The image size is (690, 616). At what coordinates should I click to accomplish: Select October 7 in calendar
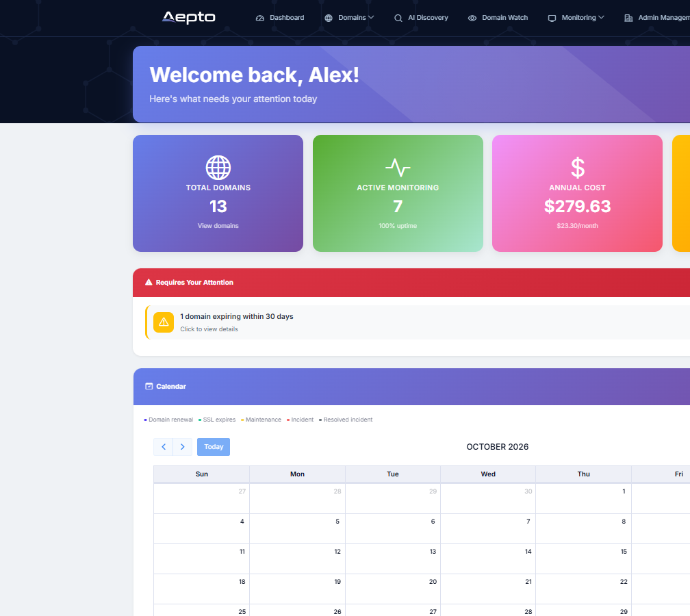click(488, 529)
